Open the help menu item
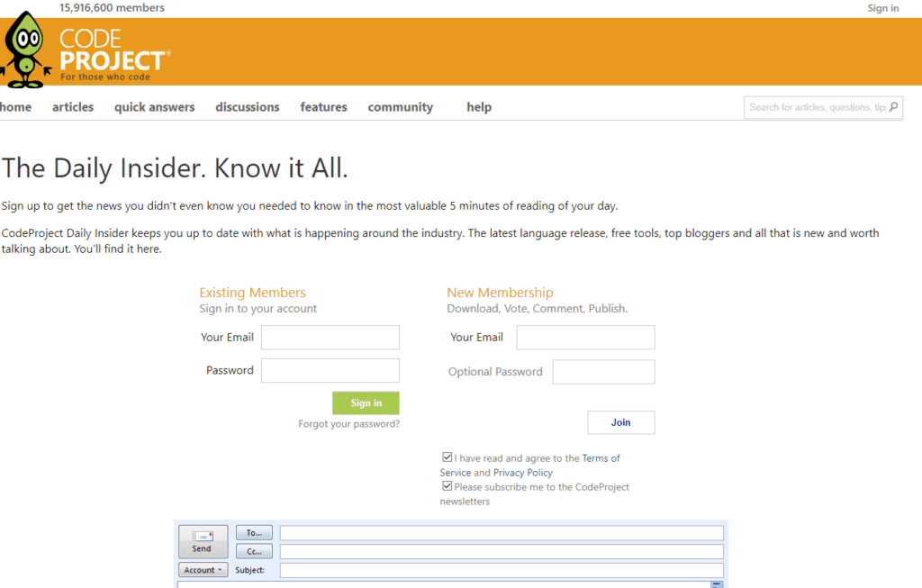 click(x=479, y=106)
